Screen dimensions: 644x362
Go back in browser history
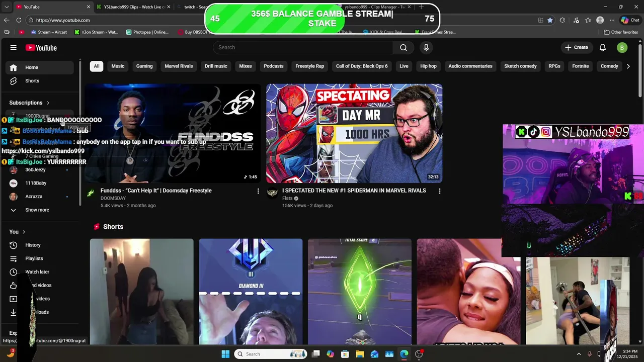(7, 20)
